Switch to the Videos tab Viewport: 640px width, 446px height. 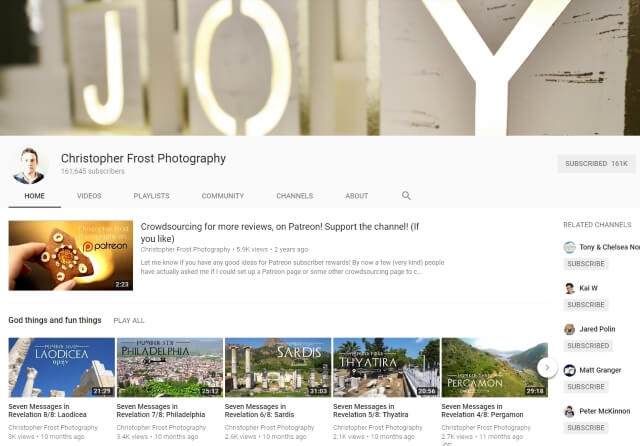(89, 196)
